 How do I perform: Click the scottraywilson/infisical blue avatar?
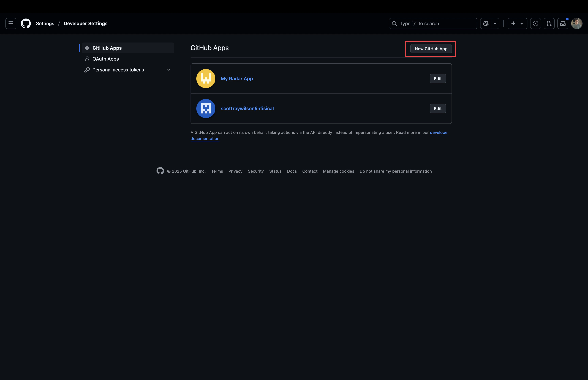click(206, 109)
